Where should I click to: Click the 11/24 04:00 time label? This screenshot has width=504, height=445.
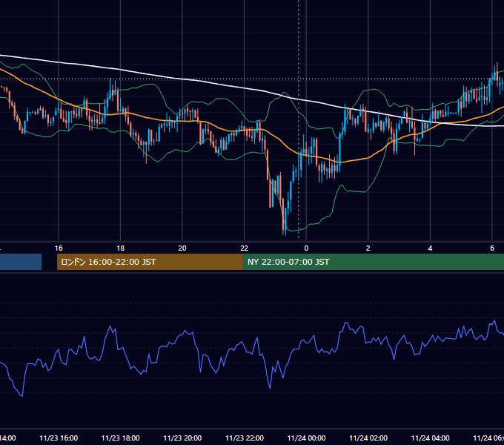click(x=431, y=438)
